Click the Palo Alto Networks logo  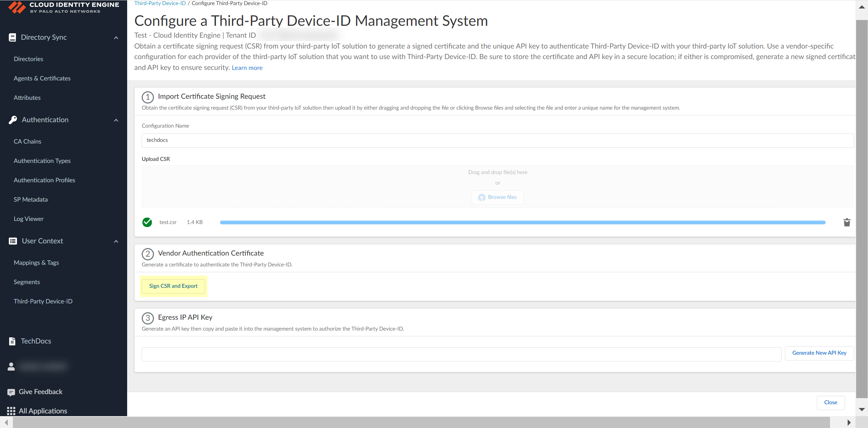17,7
